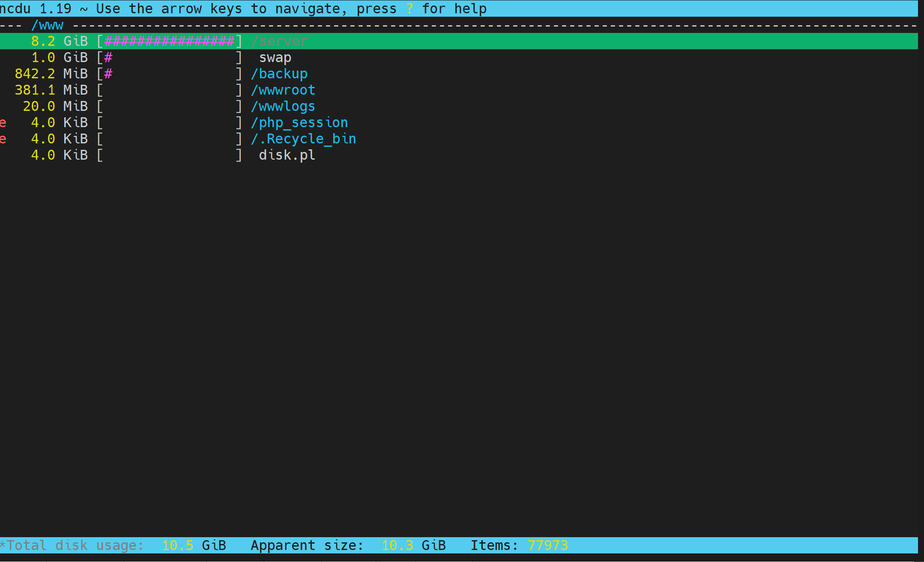Screen dimensions: 924x562
Task: Click the 4.0 KiB size of disk.pl
Action: 60,155
